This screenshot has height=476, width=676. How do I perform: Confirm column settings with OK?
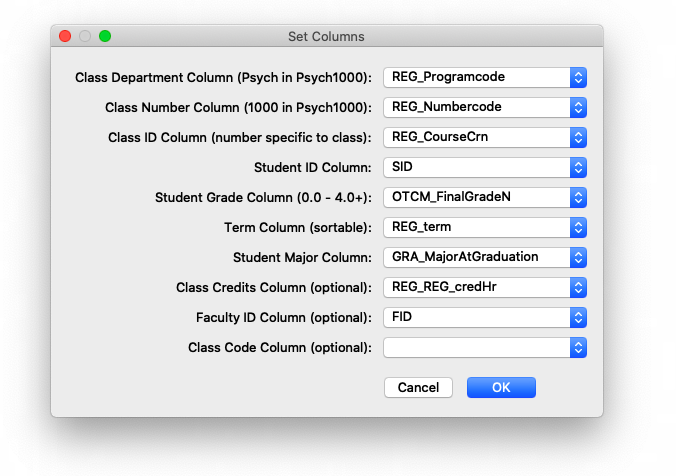501,387
